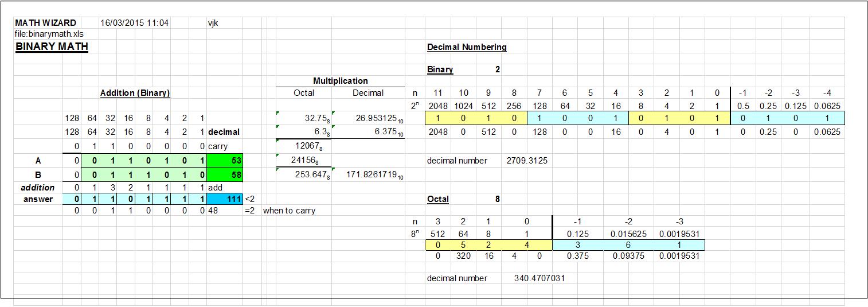The height and width of the screenshot is (307, 868).
Task: Select the Multiplication heading cell
Action: click(x=340, y=81)
